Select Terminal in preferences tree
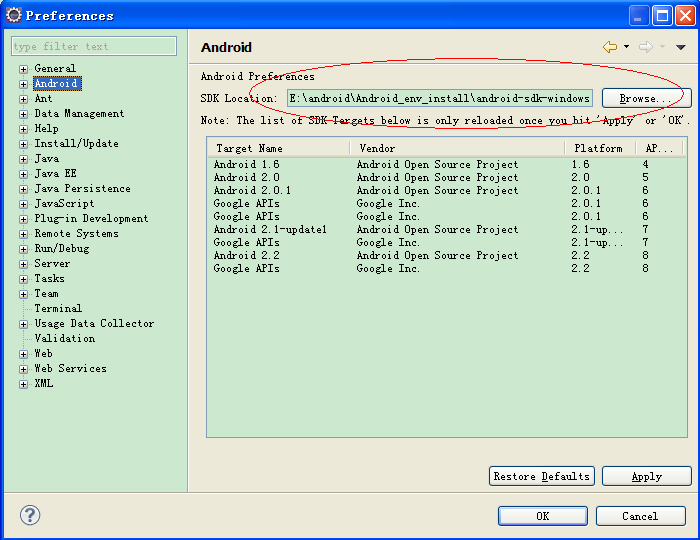 click(58, 308)
